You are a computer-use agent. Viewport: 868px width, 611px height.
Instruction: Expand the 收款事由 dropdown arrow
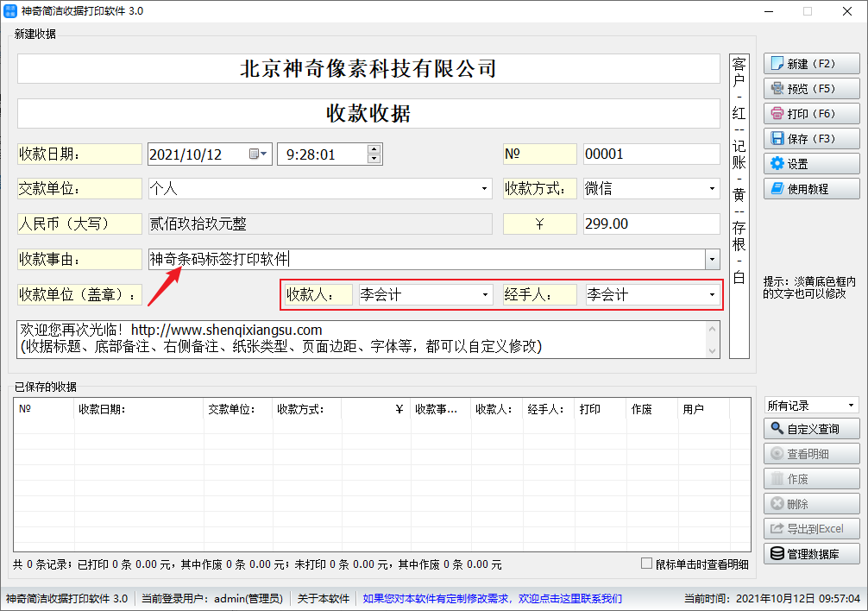[712, 259]
